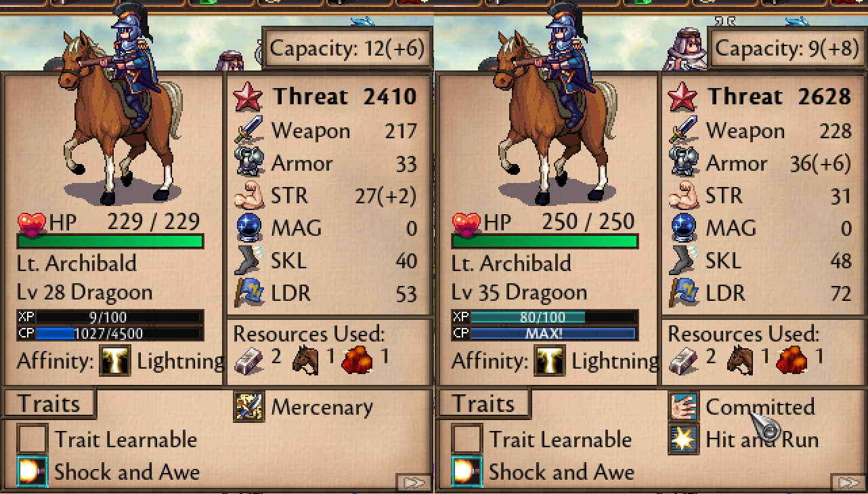Click the horse resource icon in left panel
868x494 pixels.
[x=305, y=360]
